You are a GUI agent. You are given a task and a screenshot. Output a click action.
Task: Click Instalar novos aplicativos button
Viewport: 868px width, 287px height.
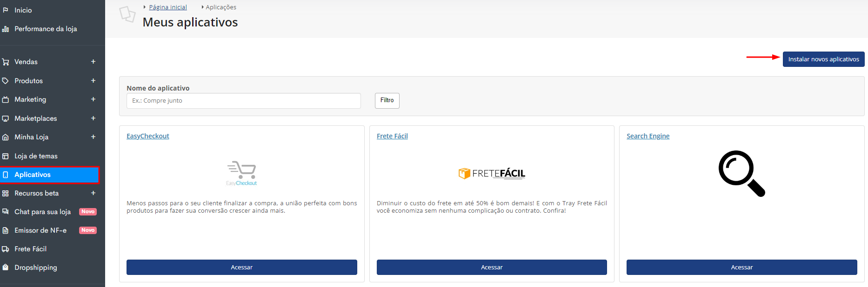point(823,59)
